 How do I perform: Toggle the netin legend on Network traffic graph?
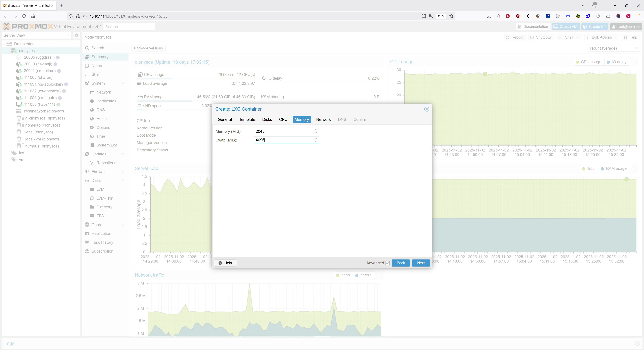click(x=343, y=275)
